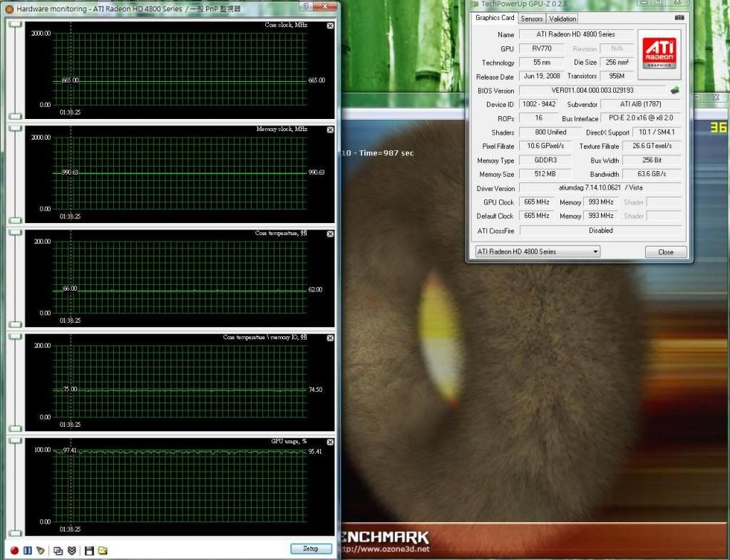
Task: Click the Bus Width field showing 256 Bit
Action: (652, 160)
